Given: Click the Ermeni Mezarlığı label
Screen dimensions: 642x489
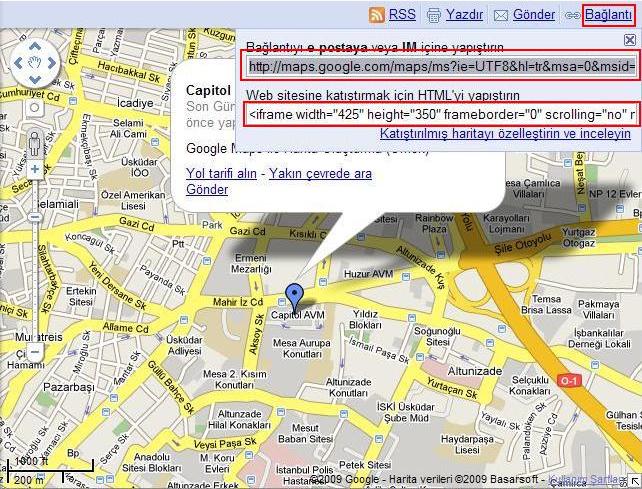Looking at the screenshot, I should pos(251,263).
